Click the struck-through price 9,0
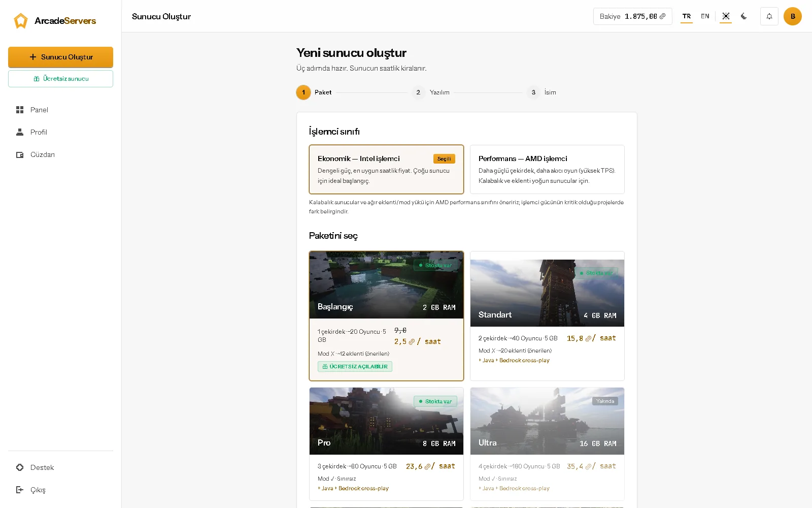812x508 pixels. (x=400, y=330)
